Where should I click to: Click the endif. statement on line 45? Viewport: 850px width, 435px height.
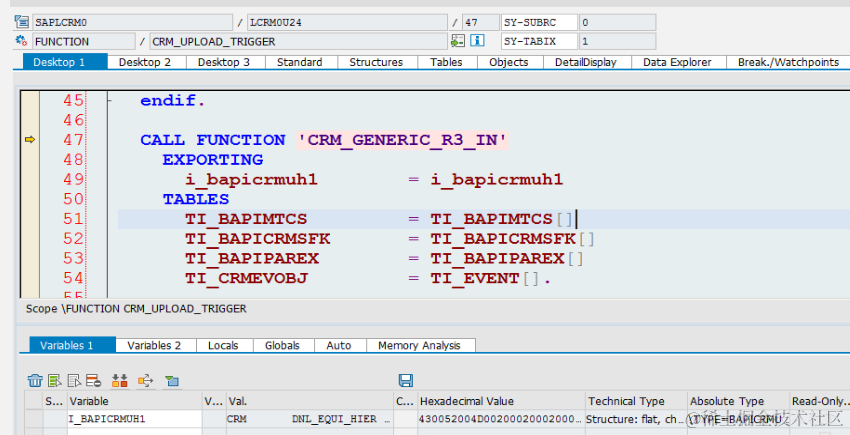tap(172, 100)
